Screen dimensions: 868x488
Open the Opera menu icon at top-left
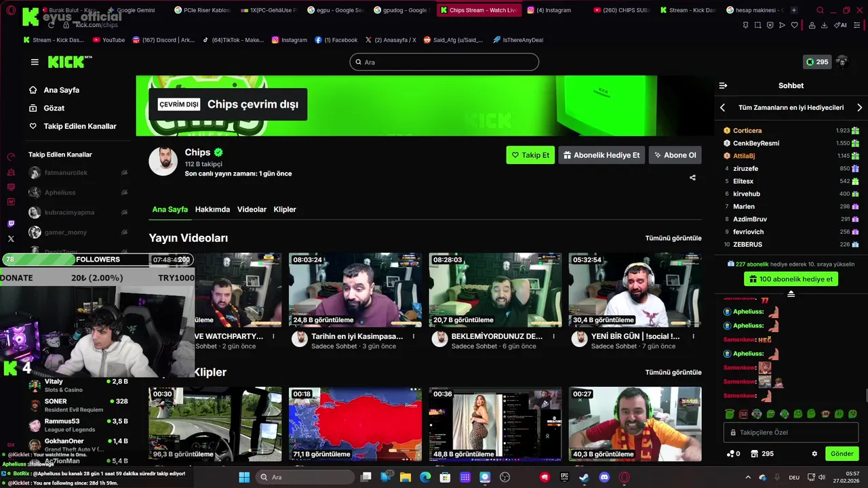pos(11,10)
